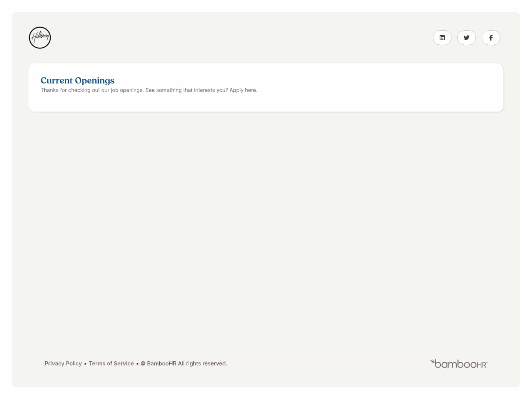Click the leaf emblem on BambooHR logo

click(x=433, y=361)
